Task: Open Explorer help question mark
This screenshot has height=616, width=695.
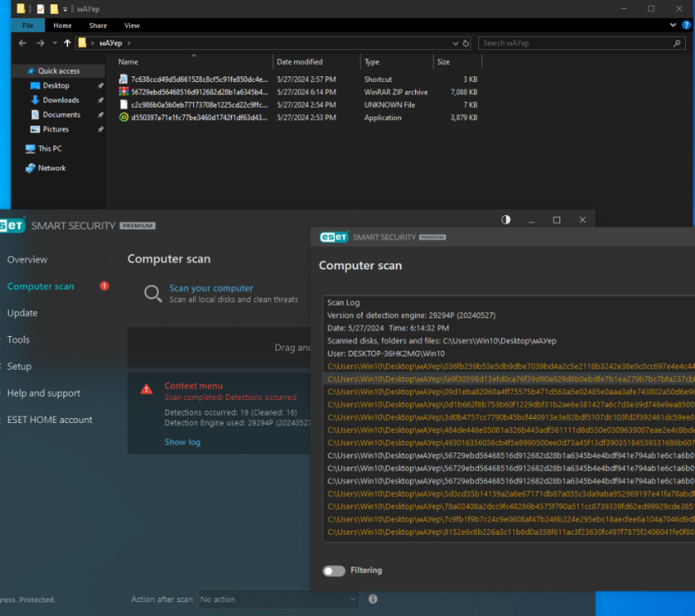Action: click(x=686, y=25)
